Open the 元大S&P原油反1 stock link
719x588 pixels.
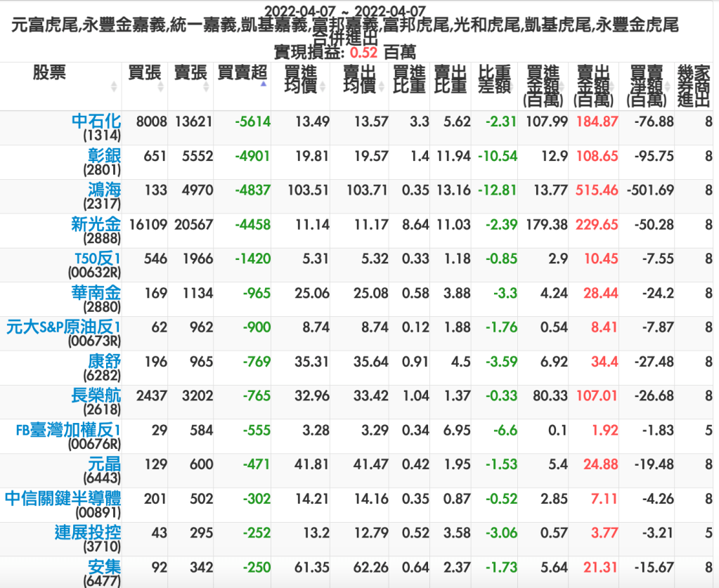(64, 327)
